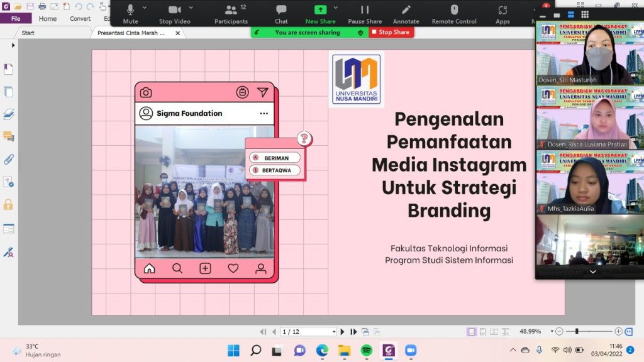644x362 pixels.
Task: Open the page thumbnails panel in sidebar
Action: click(8, 92)
